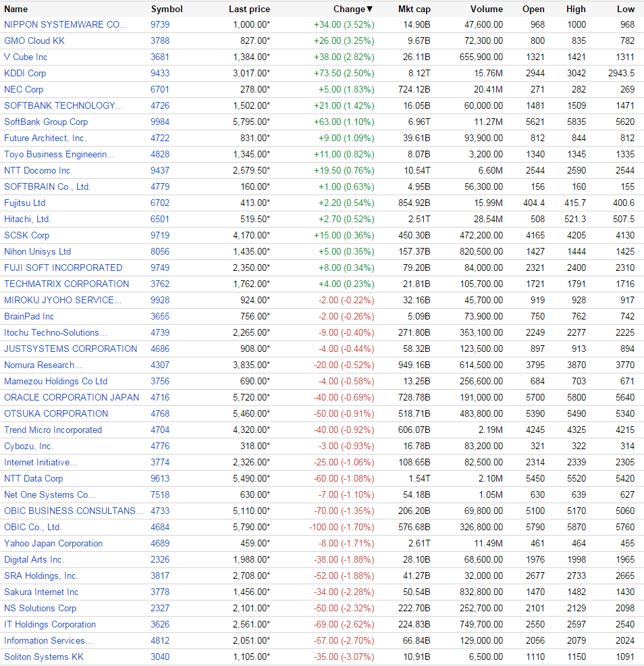The height and width of the screenshot is (666, 644).
Task: Open NS Solutions Corp link
Action: click(x=41, y=608)
